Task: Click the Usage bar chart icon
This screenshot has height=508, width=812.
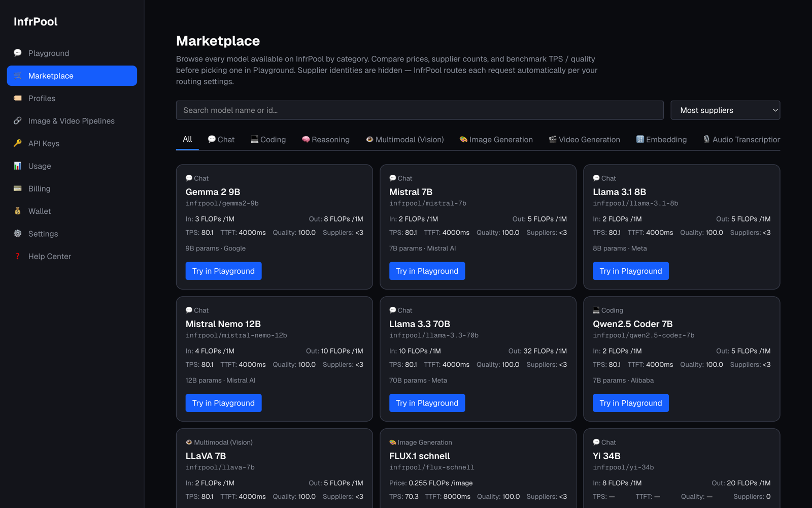Action: pyautogui.click(x=18, y=166)
